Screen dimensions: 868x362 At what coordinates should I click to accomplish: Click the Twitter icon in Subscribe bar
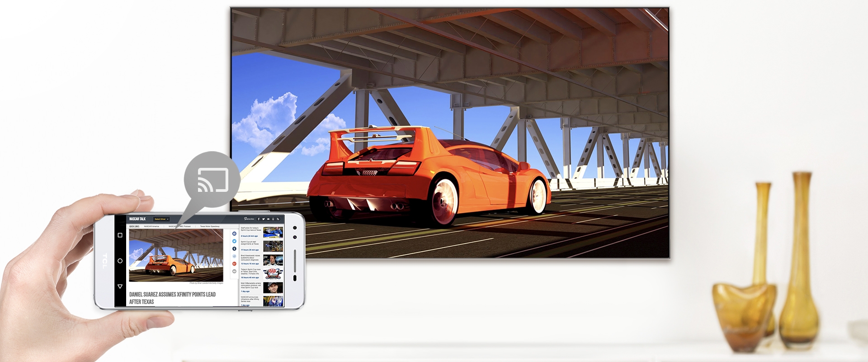pos(264,219)
